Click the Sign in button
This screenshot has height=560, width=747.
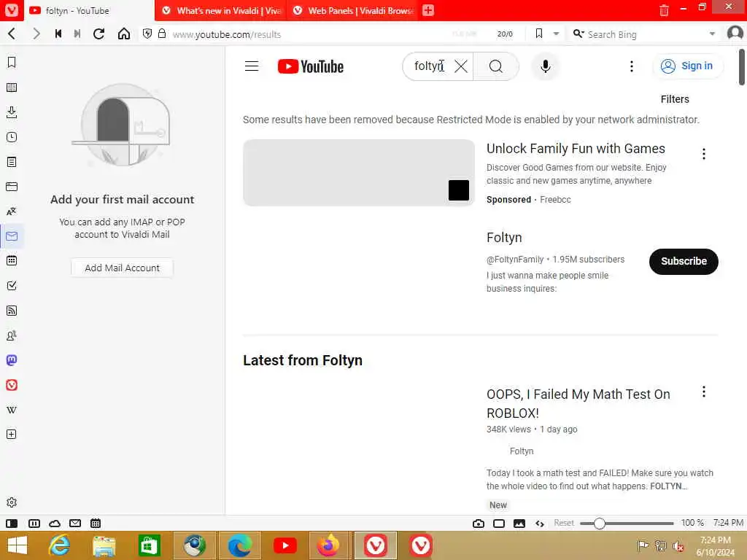[x=687, y=66]
